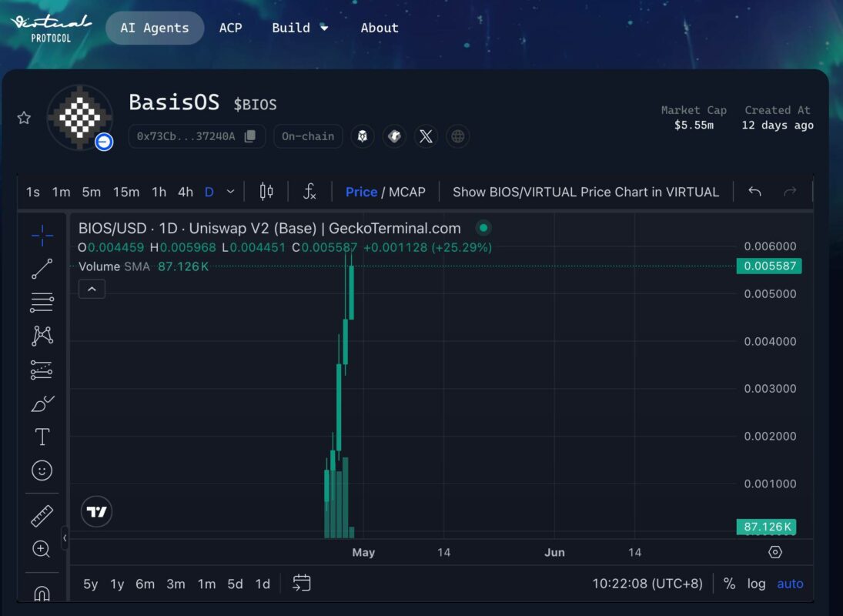This screenshot has height=616, width=843.
Task: Undo the last chart action
Action: (x=754, y=192)
